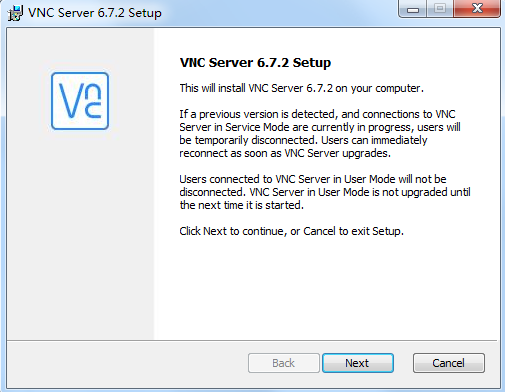Image resolution: width=505 pixels, height=392 pixels.
Task: Click the 'Click Next to continue' instruction text
Action: click(x=292, y=231)
